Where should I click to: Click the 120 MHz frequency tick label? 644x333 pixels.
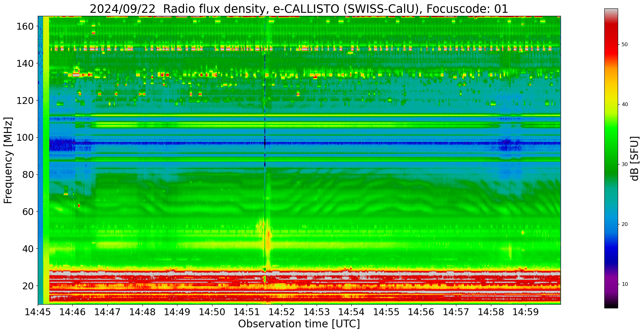coord(26,100)
